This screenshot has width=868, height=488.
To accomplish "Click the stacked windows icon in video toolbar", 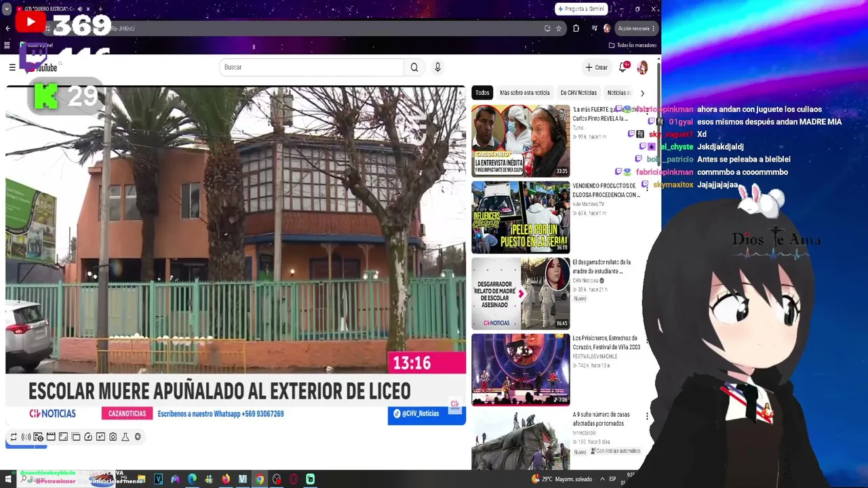I will [x=76, y=437].
